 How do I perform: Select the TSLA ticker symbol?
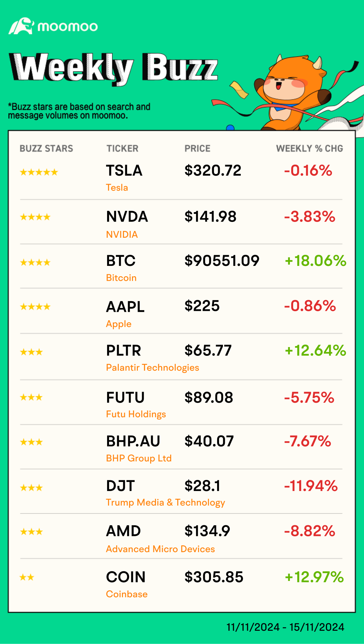(x=124, y=170)
